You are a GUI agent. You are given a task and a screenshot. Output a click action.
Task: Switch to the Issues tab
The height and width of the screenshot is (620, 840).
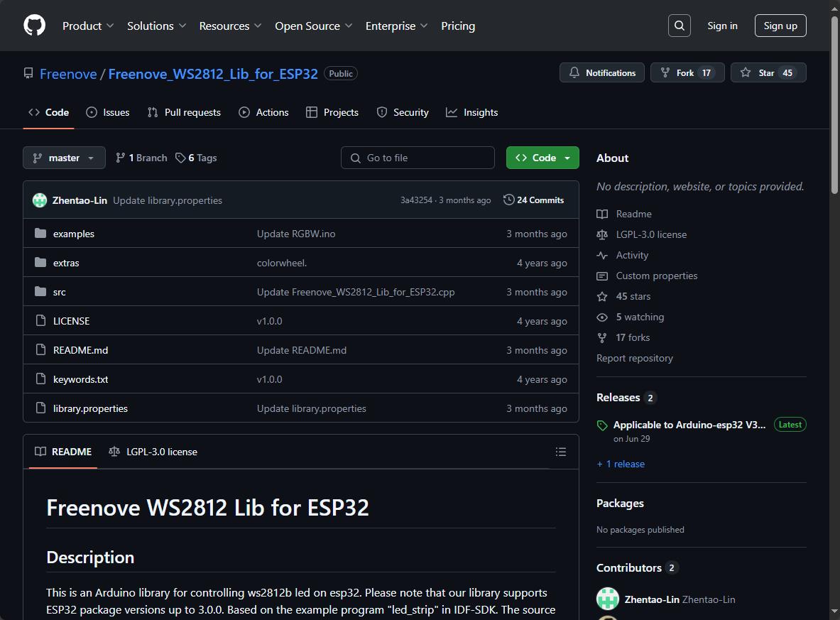click(x=108, y=112)
